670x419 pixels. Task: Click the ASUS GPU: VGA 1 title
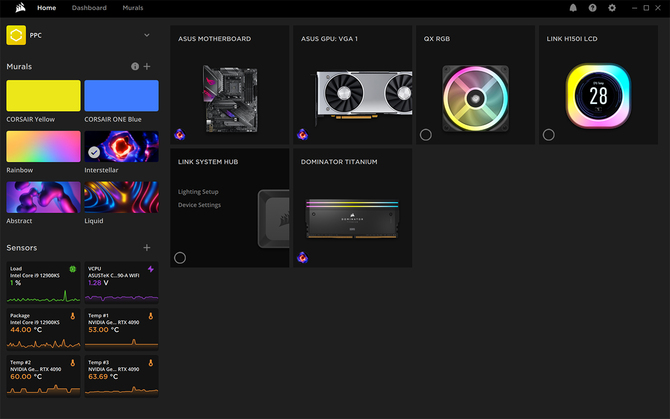[x=329, y=39]
